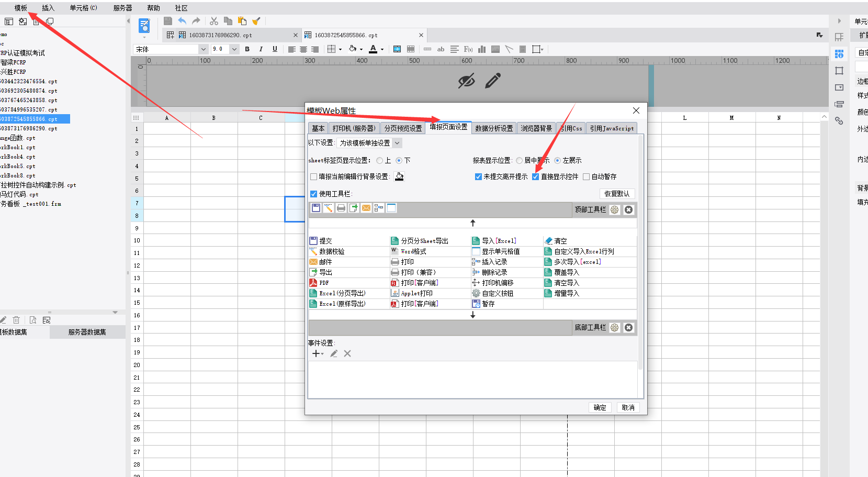Screen dimensions: 868x477
Task: Open the font color dropdown arrow
Action: 382,50
